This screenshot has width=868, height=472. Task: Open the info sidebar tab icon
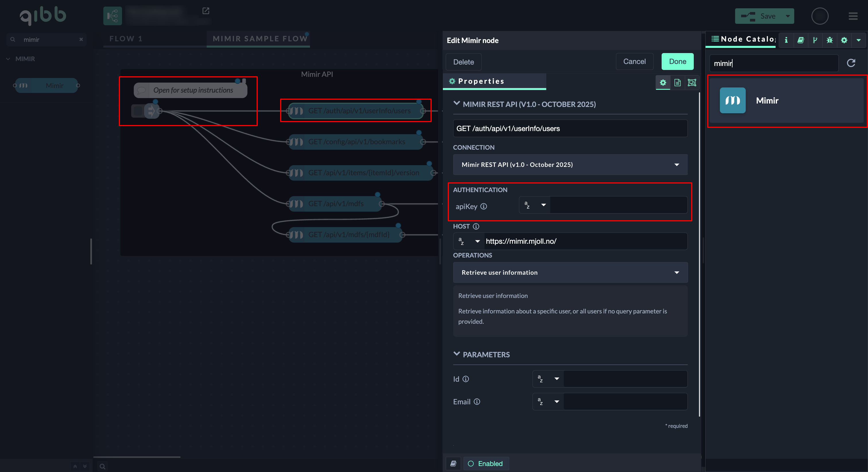point(786,40)
